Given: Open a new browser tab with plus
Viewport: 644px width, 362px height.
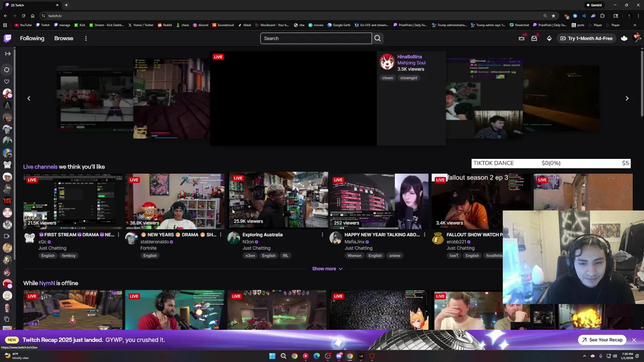Looking at the screenshot, I should 66,5.
